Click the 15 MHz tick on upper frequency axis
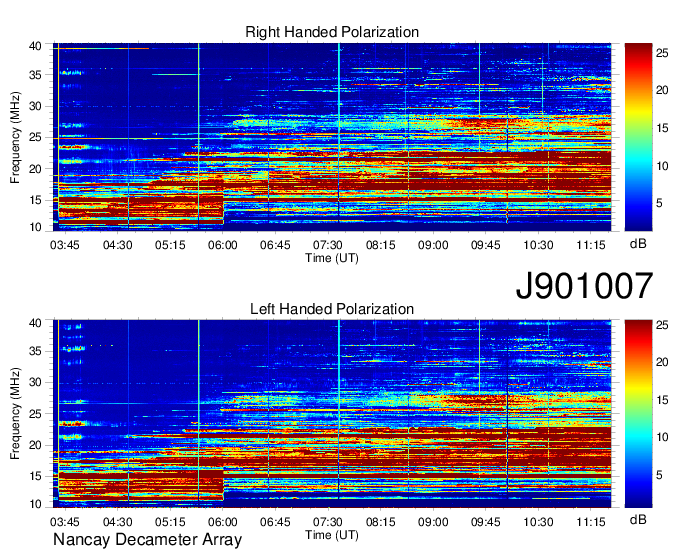Viewport: 680px width, 552px height. pyautogui.click(x=36, y=200)
